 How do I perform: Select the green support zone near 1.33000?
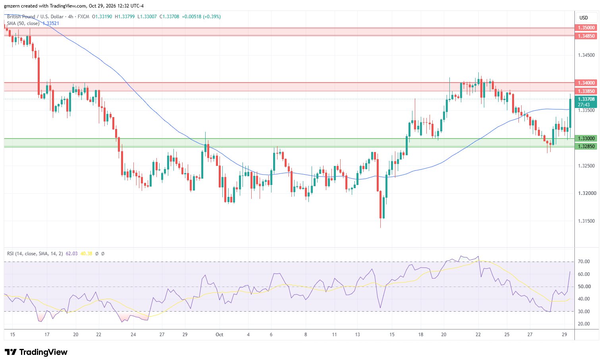[289, 143]
